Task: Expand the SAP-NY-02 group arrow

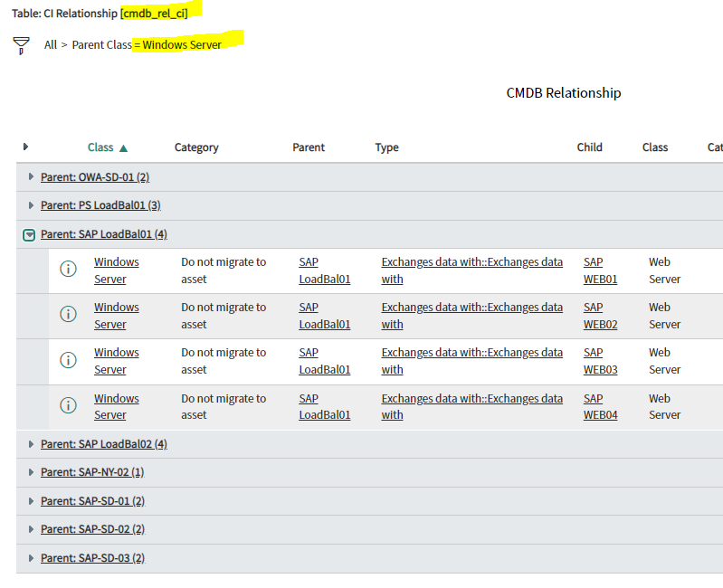Action: [x=31, y=472]
